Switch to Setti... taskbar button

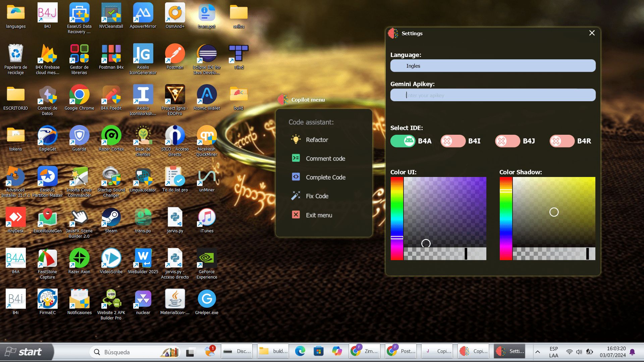pyautogui.click(x=509, y=351)
